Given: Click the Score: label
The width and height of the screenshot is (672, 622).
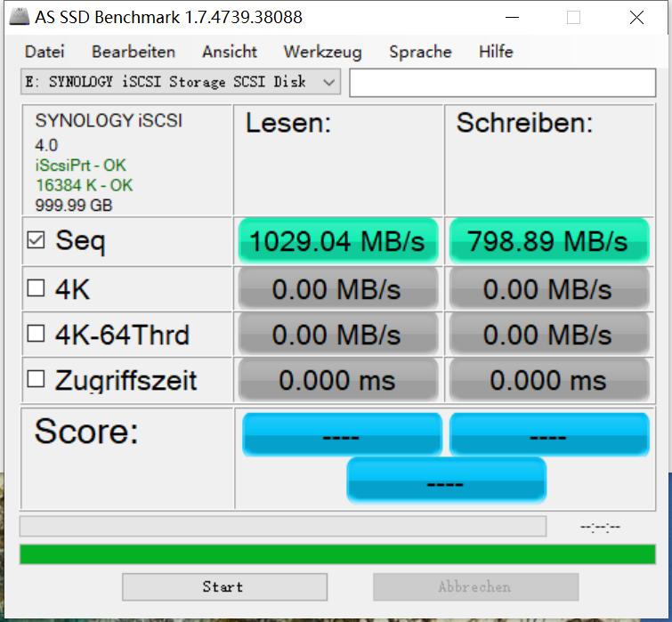Looking at the screenshot, I should [86, 431].
